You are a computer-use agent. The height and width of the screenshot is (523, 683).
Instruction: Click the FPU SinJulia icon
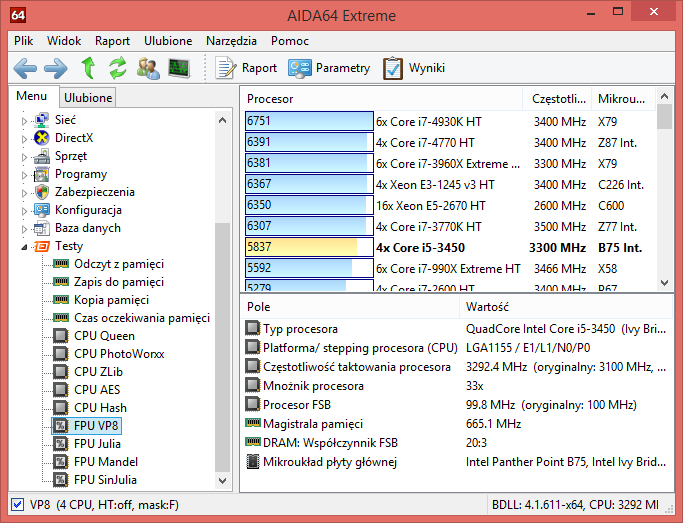61,479
